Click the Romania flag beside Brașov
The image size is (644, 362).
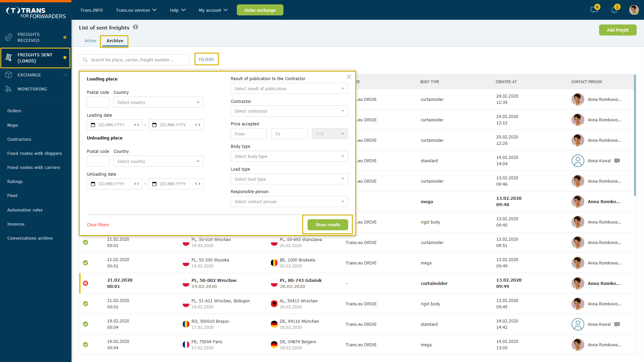click(186, 324)
